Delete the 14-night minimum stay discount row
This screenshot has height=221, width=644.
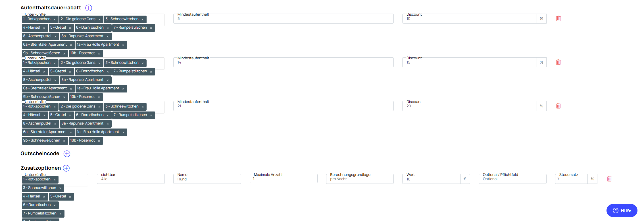pos(558,62)
